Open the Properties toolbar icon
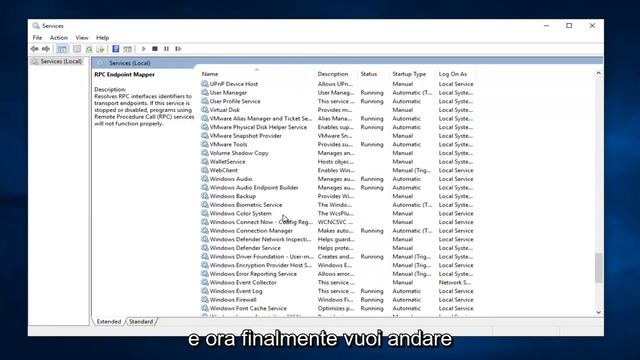 (x=77, y=49)
